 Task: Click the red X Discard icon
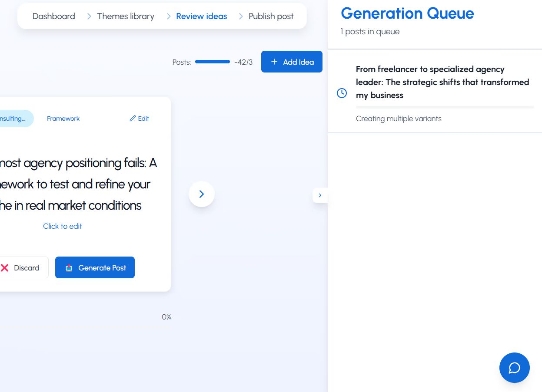point(5,268)
